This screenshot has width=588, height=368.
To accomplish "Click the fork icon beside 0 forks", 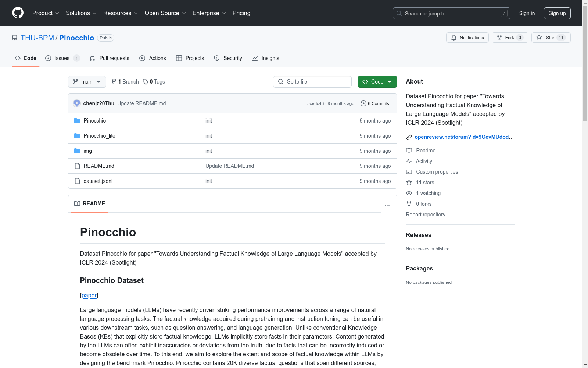I will [409, 204].
